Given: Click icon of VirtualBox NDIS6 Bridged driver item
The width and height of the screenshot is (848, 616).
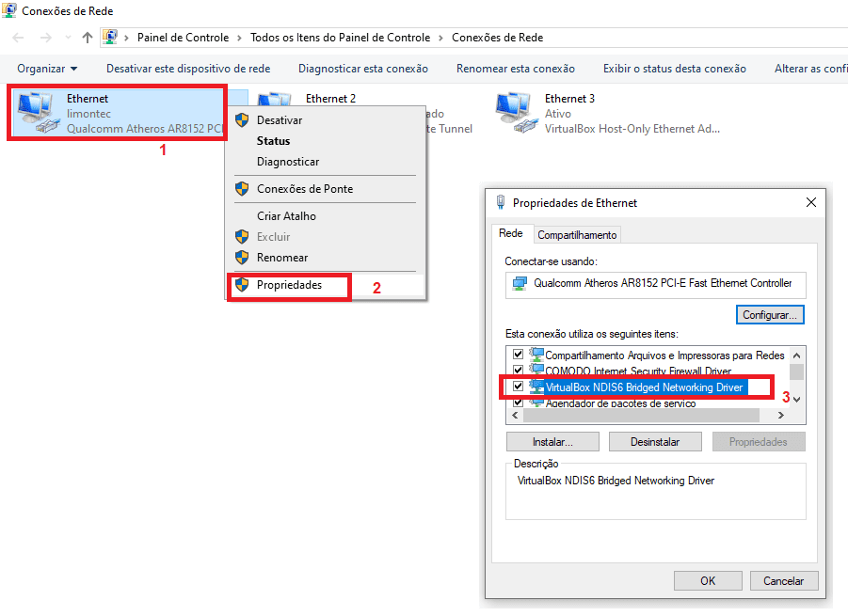Looking at the screenshot, I should (536, 387).
